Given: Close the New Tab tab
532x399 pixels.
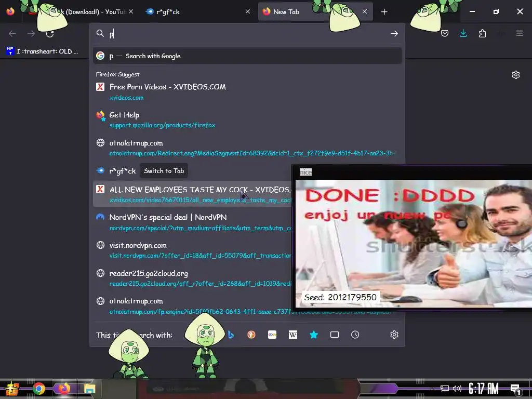Looking at the screenshot, I should (364, 11).
